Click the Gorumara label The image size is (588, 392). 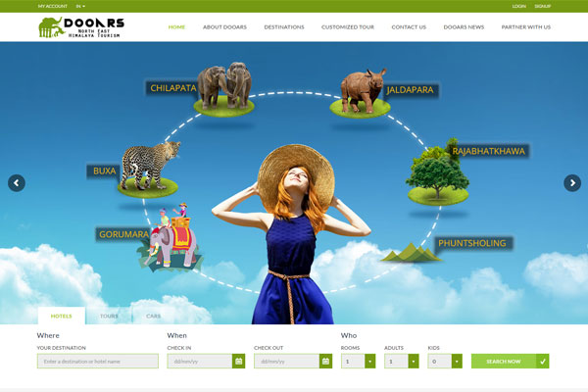click(x=123, y=234)
